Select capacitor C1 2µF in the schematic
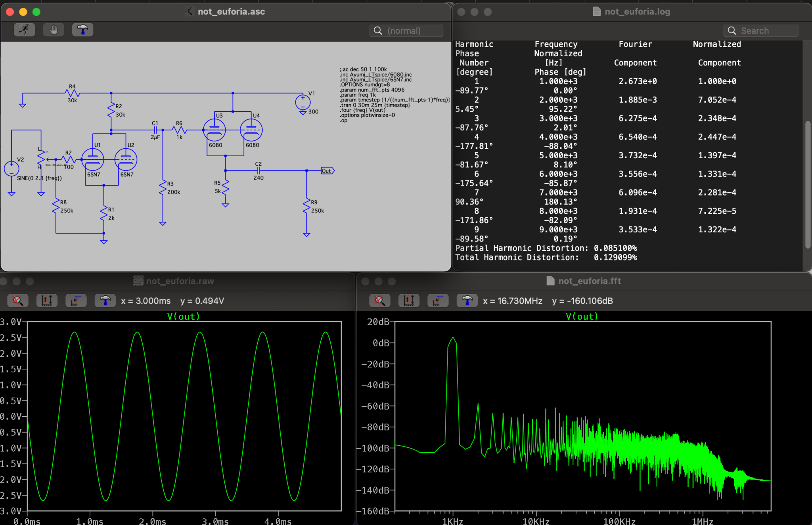812x525 pixels. pyautogui.click(x=156, y=130)
